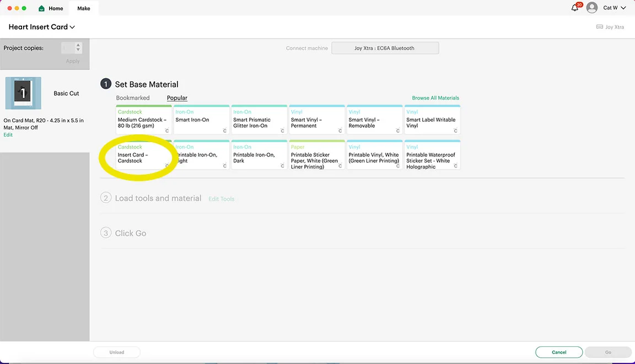Click the Basic Cut label
The width and height of the screenshot is (635, 364).
(x=66, y=94)
